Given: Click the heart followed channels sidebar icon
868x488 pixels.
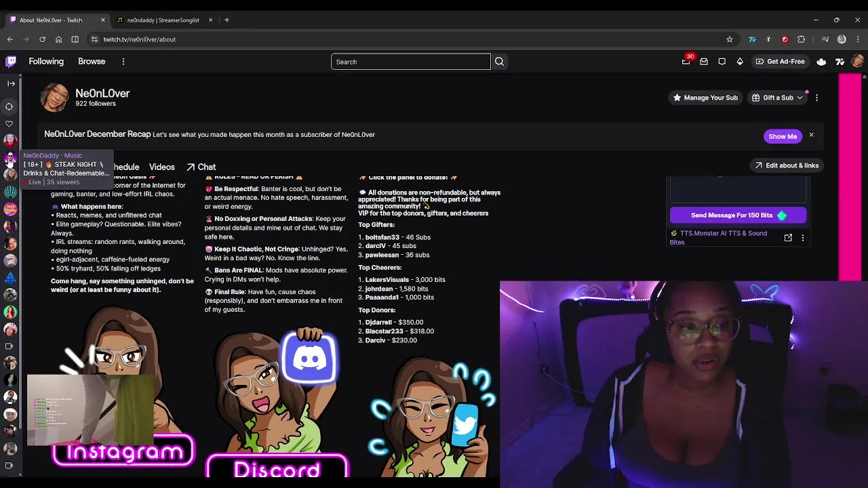Looking at the screenshot, I should click(x=9, y=123).
